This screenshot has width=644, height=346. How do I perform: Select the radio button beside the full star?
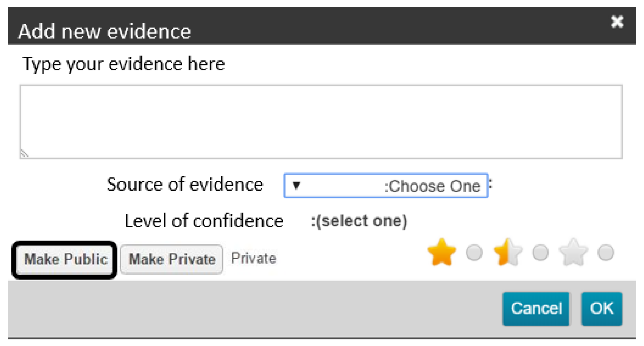[474, 253]
